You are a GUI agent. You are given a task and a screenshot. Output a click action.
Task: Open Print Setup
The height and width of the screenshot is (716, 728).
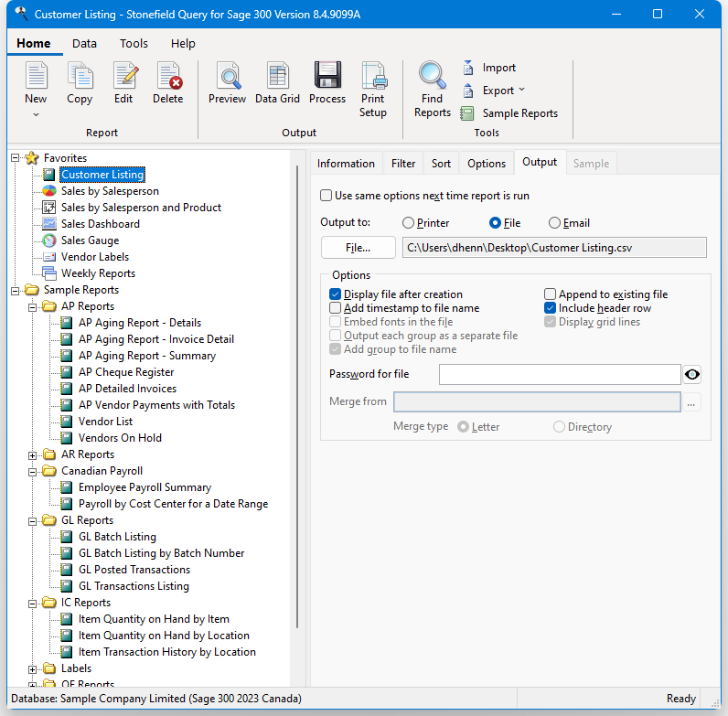click(x=373, y=90)
